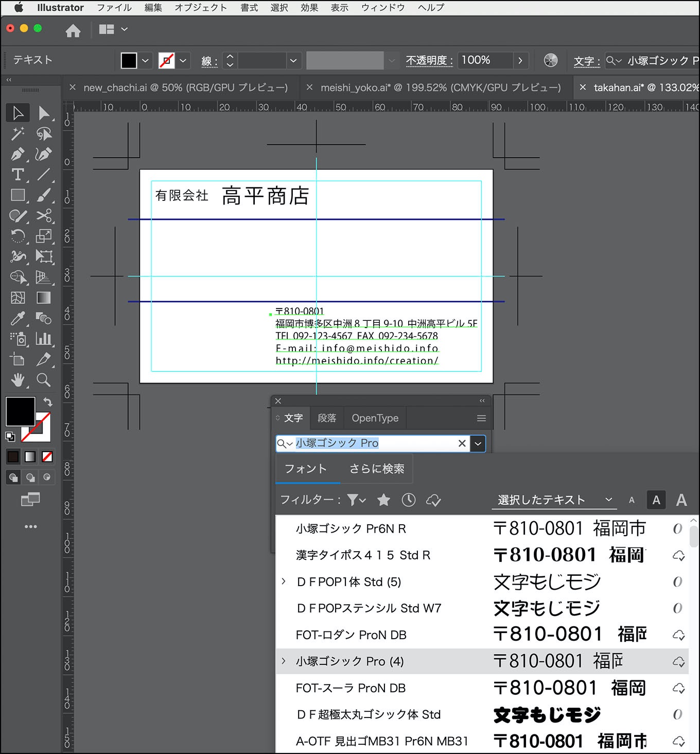Image resolution: width=700 pixels, height=754 pixels.
Task: Expand 小塚ゴシック Pro (4) family
Action: (284, 661)
